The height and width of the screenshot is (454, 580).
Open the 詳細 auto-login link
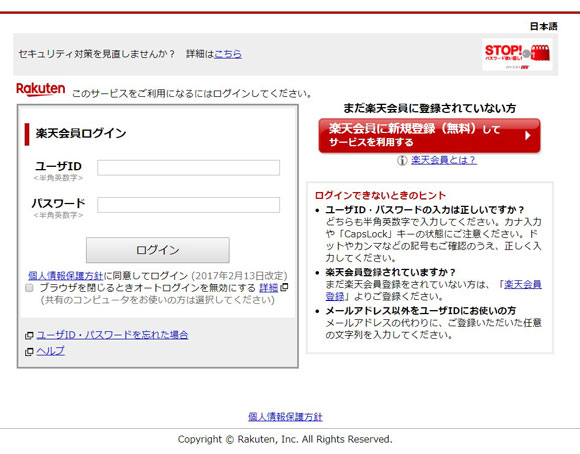pyautogui.click(x=269, y=287)
